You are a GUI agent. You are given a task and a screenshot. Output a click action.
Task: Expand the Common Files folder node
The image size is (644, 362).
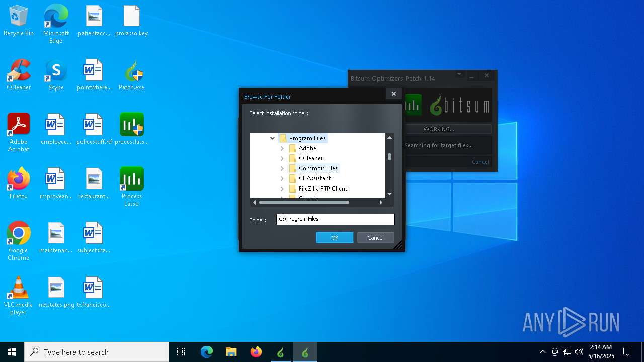(282, 168)
